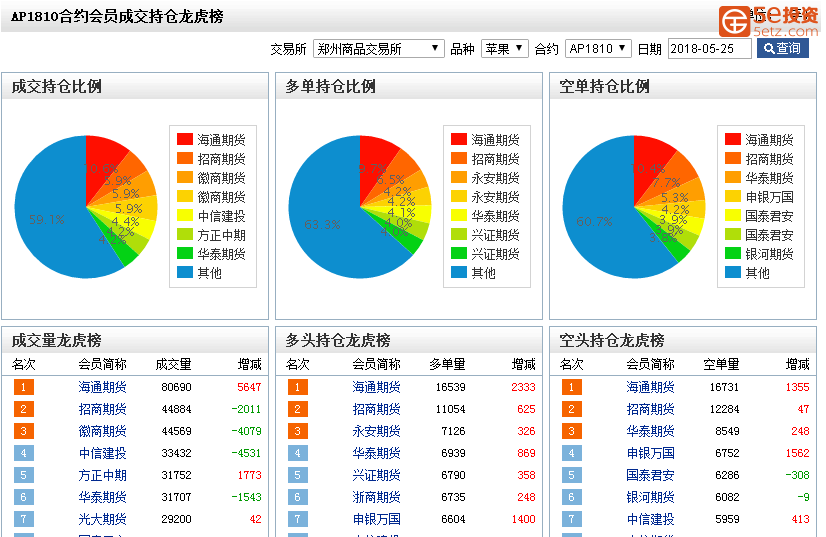Click rank 1 badge in 成交量龙虎榜
This screenshot has width=826, height=537.
[x=24, y=387]
